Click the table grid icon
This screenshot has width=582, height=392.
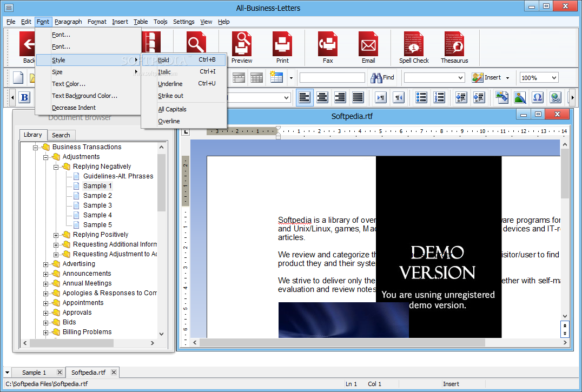(256, 77)
